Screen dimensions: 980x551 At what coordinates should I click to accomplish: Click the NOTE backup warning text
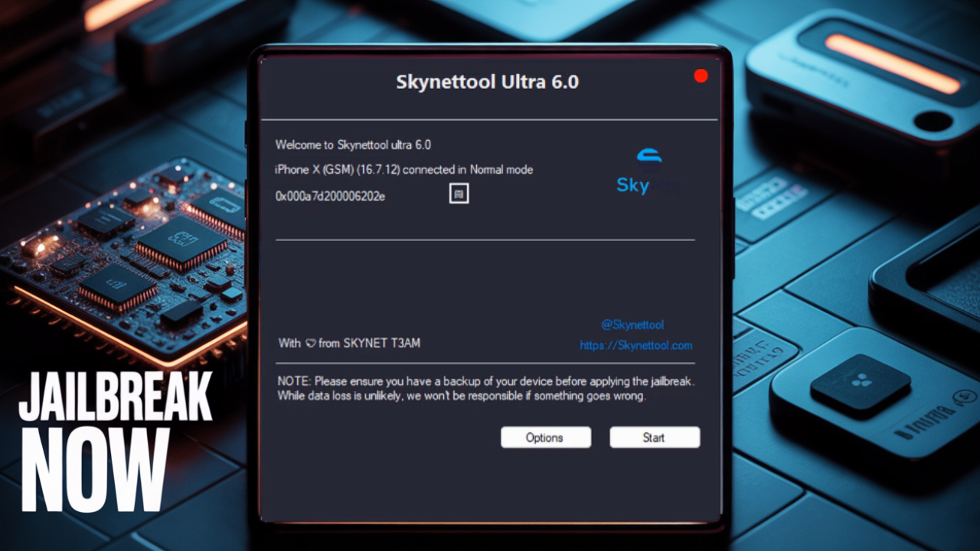485,389
